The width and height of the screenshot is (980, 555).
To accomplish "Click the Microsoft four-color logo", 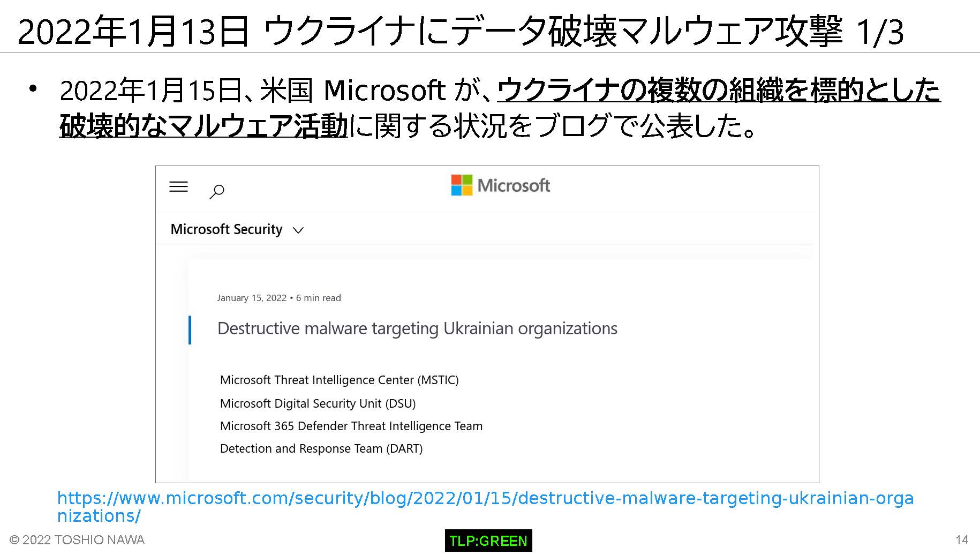I will point(462,185).
